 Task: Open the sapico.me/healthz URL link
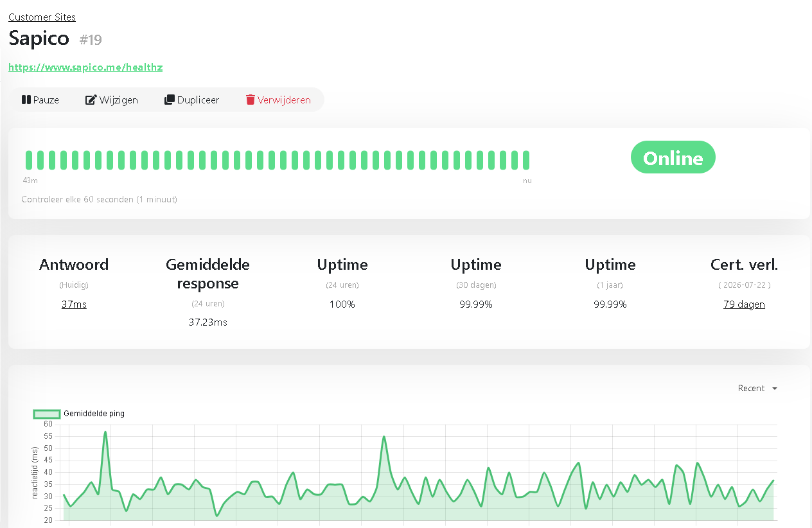(85, 67)
